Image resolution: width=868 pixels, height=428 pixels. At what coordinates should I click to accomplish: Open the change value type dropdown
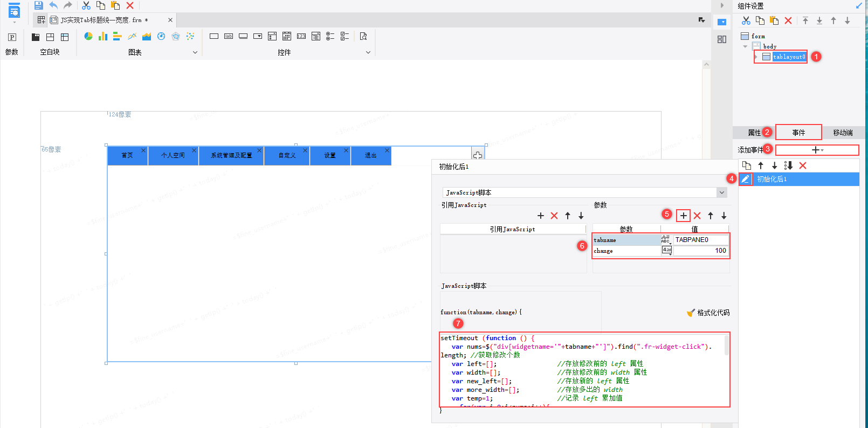(x=667, y=251)
